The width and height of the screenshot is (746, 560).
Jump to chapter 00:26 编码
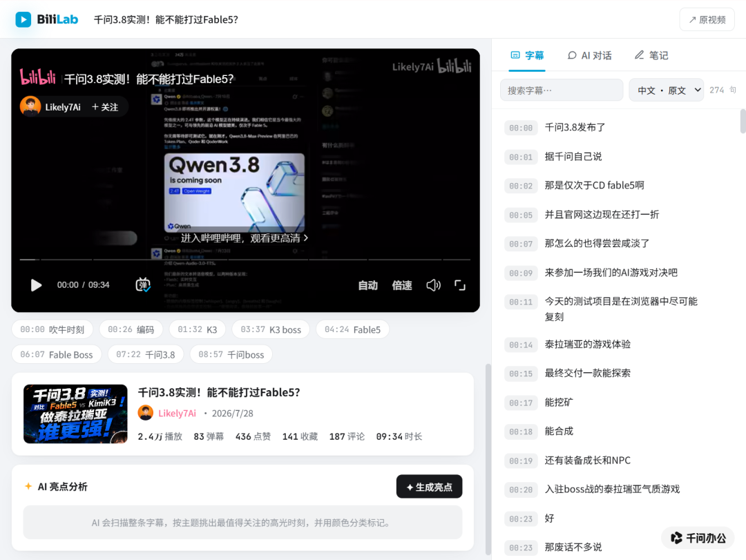pos(131,329)
